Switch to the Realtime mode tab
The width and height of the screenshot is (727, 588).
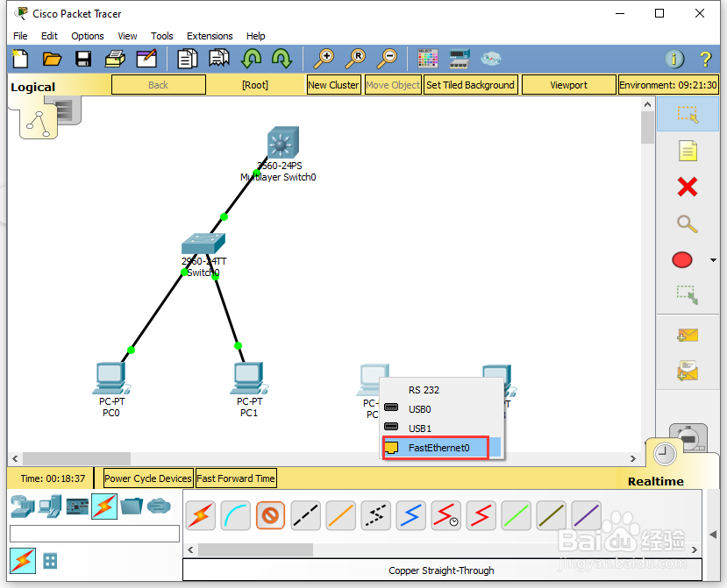point(656,481)
